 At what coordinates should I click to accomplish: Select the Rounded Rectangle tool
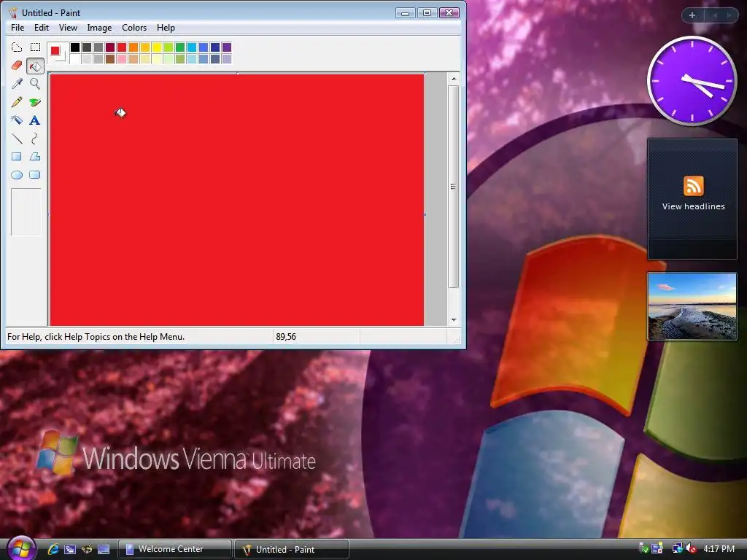[35, 175]
